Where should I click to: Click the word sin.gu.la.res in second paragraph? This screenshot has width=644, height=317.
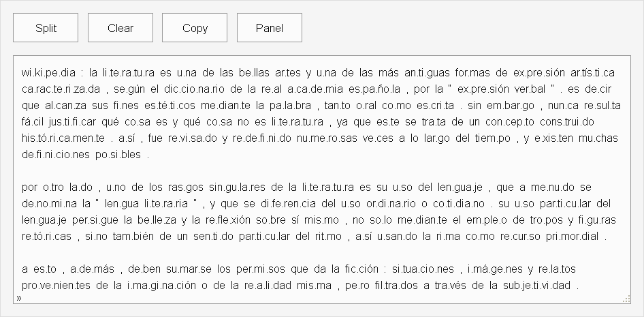point(237,187)
